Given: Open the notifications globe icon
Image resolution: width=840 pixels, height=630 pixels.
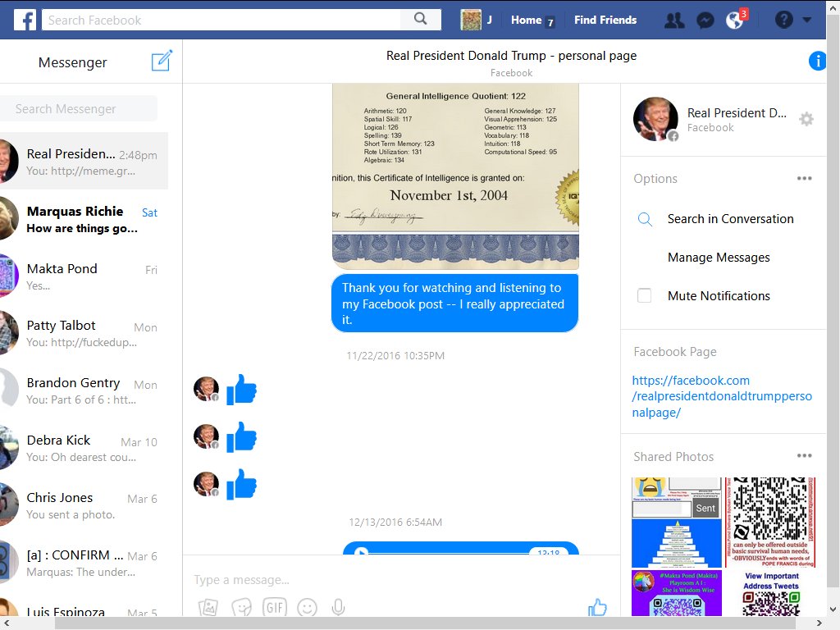Looking at the screenshot, I should coord(734,21).
